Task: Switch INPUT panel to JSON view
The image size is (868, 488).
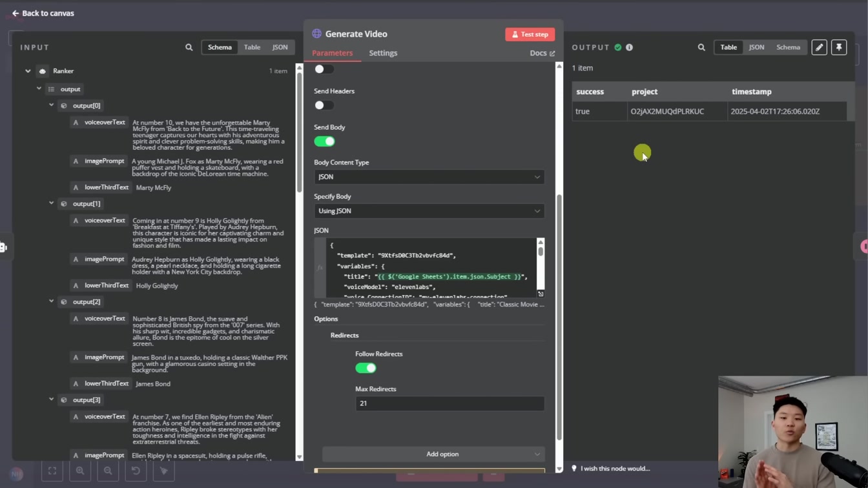Action: coord(280,47)
